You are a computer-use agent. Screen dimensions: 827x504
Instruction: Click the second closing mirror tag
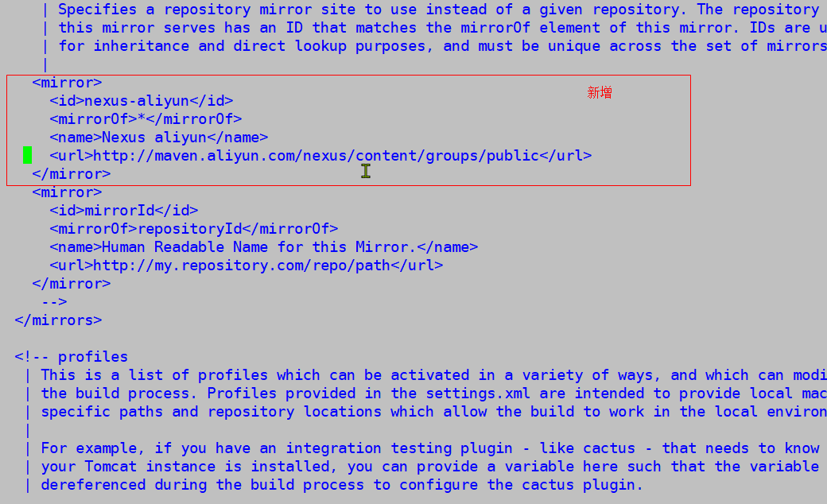click(72, 284)
